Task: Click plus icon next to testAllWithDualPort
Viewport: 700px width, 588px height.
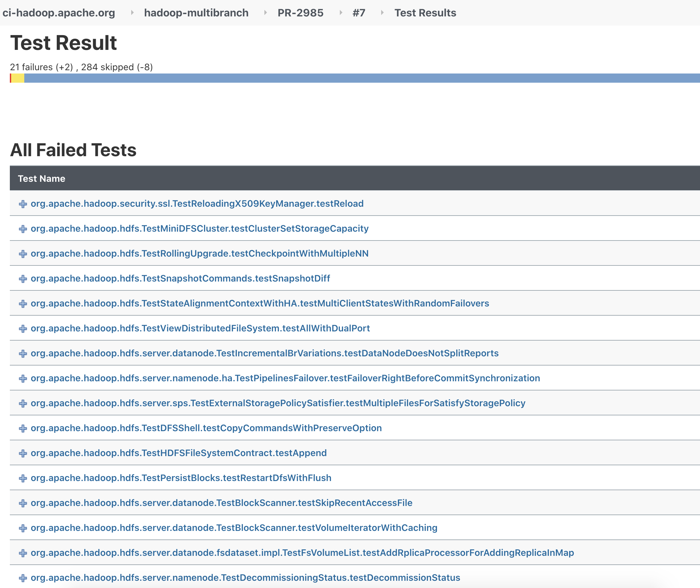Action: pos(23,328)
